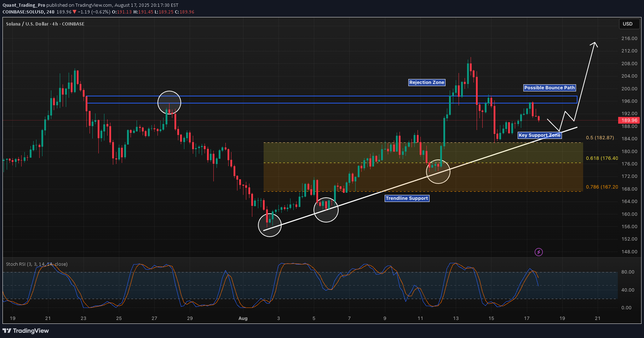Select the Trendline Support label
644x338 pixels.
point(407,198)
